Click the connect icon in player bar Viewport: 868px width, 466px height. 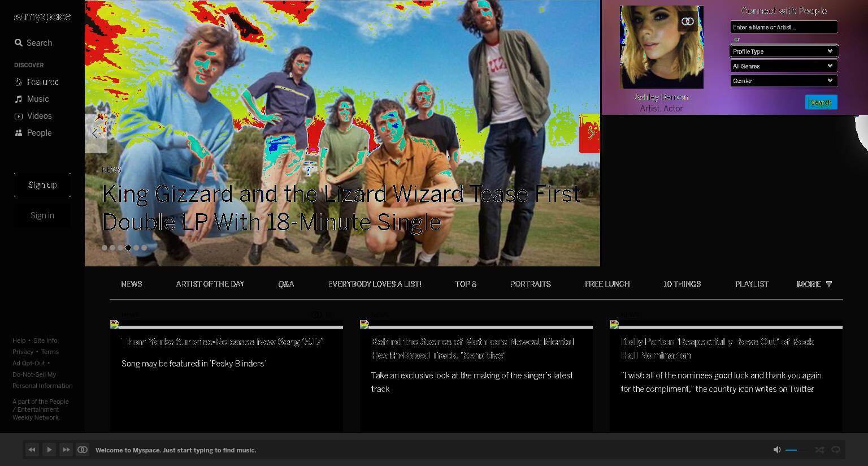[83, 450]
